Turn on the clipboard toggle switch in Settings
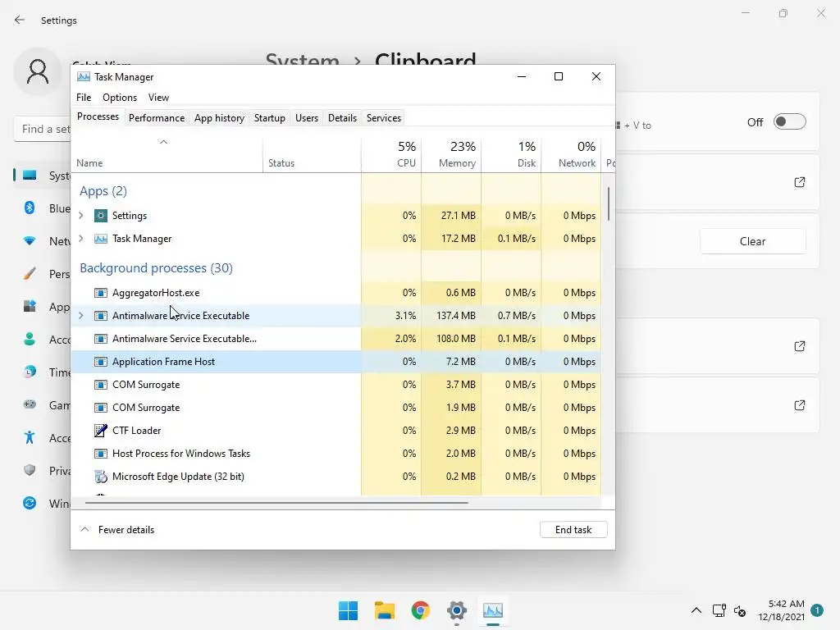 790,122
